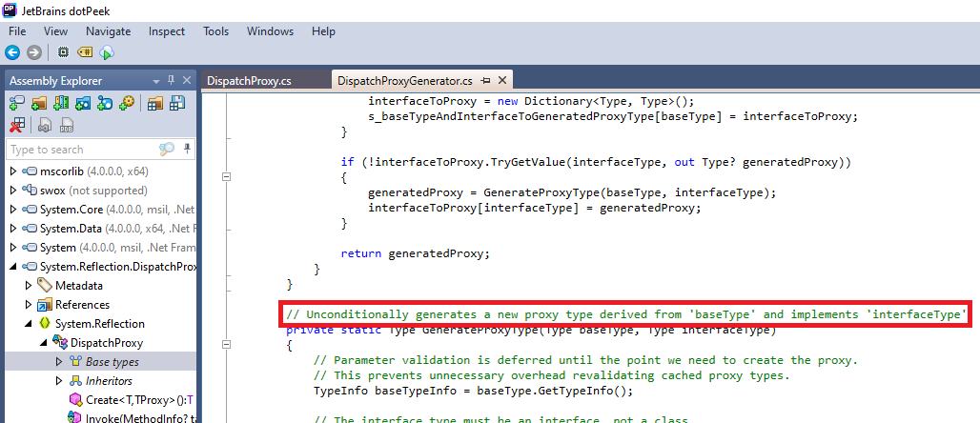Open the Inspect menu
Viewport: 980px width, 423px height.
167,31
